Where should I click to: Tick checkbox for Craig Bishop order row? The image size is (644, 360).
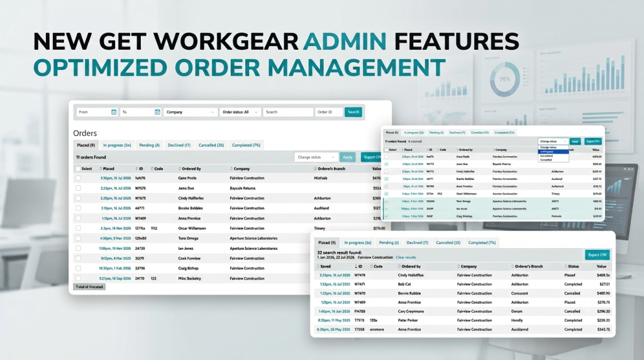point(78,268)
